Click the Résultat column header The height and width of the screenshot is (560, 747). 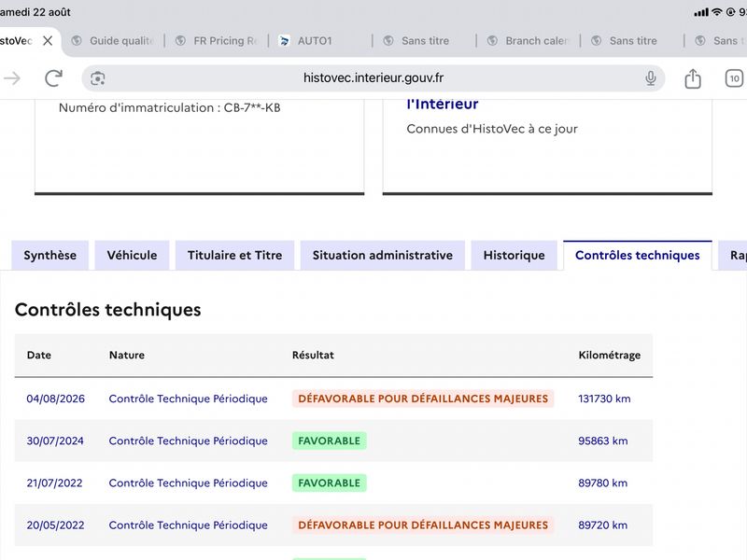point(313,356)
